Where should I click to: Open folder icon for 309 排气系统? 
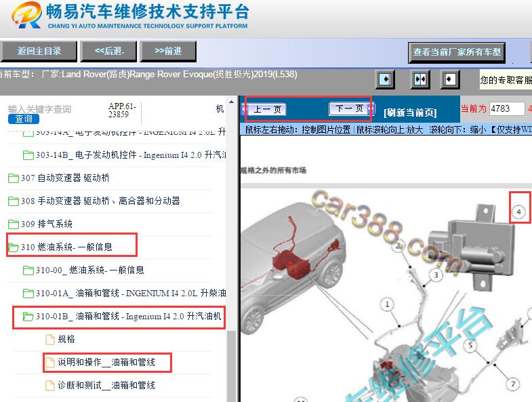(x=14, y=224)
